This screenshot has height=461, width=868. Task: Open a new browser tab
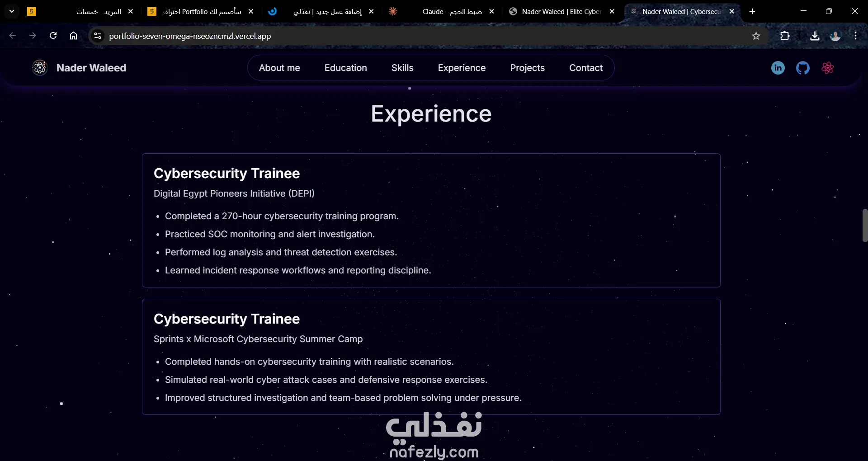(752, 11)
